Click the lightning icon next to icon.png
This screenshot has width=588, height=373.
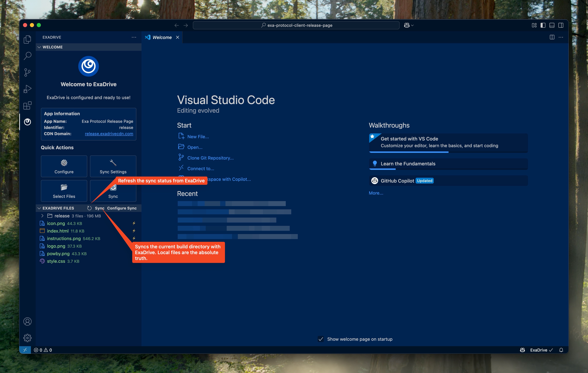tap(134, 223)
